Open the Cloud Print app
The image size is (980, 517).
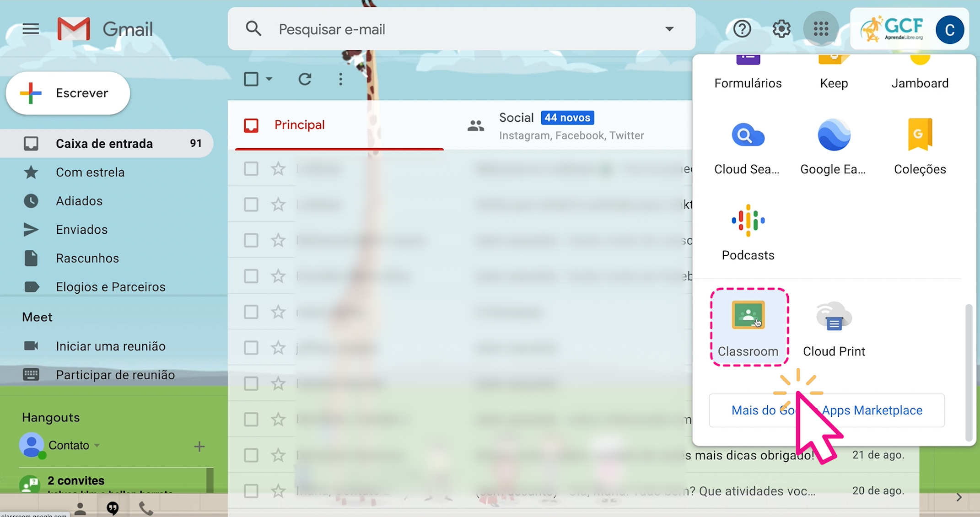click(x=834, y=328)
